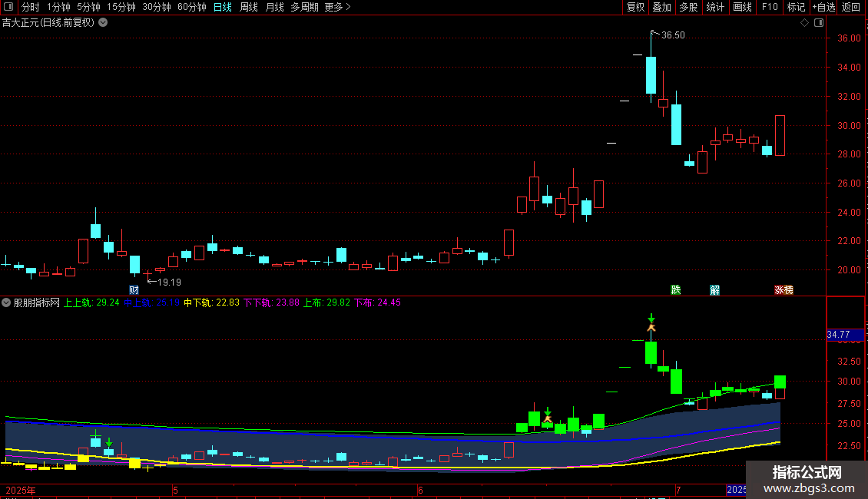868x499 pixels.
Task: Click the latest green candle in indicator panel
Action: (x=780, y=382)
